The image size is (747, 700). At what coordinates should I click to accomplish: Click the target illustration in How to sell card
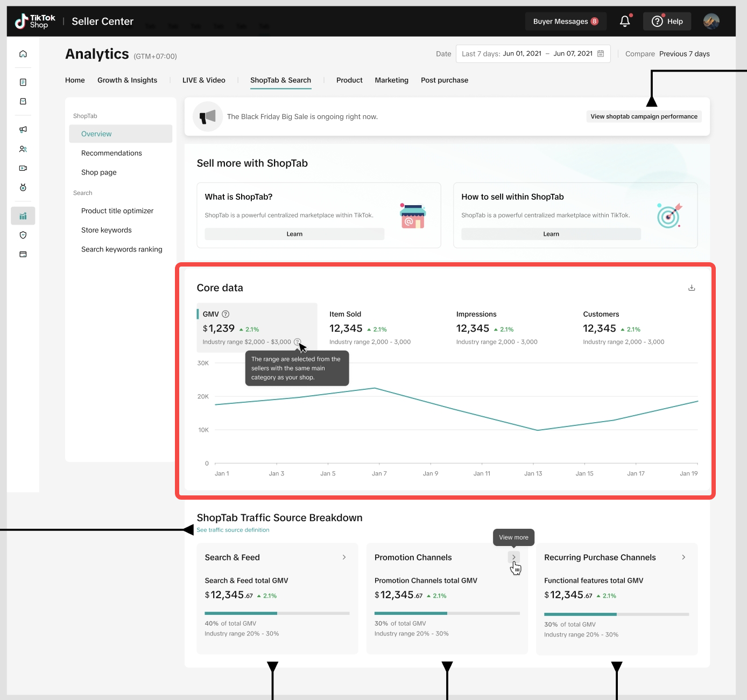(670, 215)
